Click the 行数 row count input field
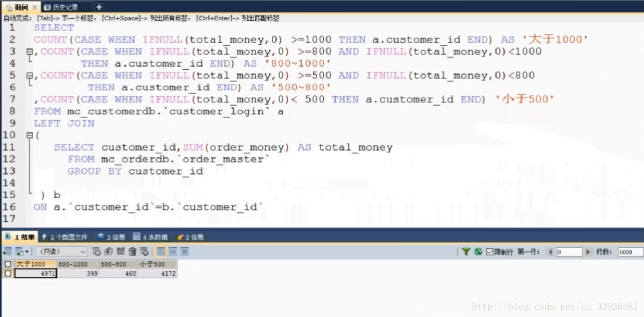644x317 pixels. (630, 252)
